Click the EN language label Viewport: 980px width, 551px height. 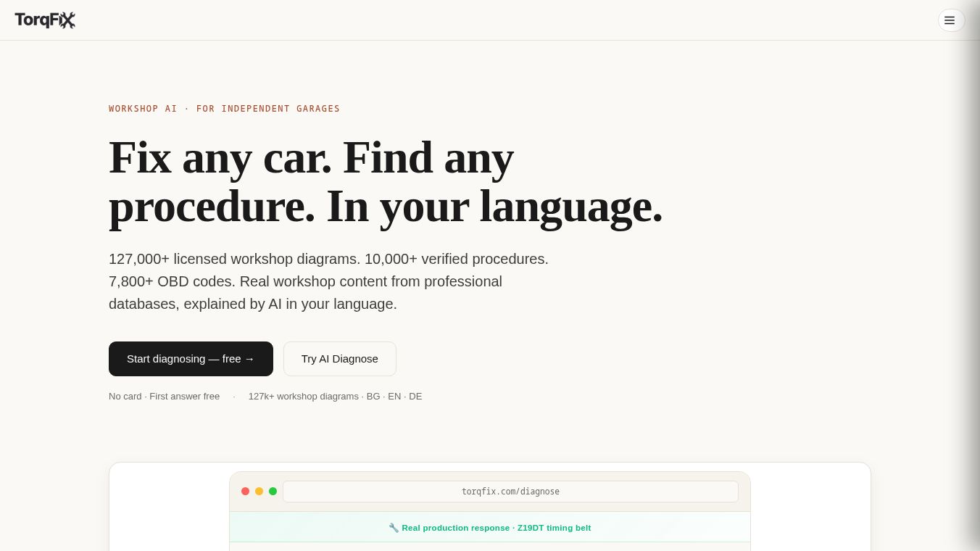click(394, 397)
